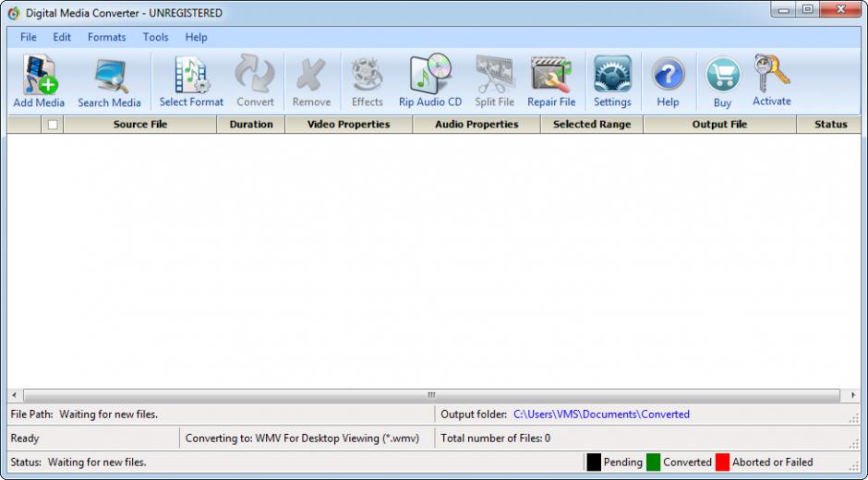The height and width of the screenshot is (480, 868).
Task: Click the Buy cart icon
Action: point(722,81)
